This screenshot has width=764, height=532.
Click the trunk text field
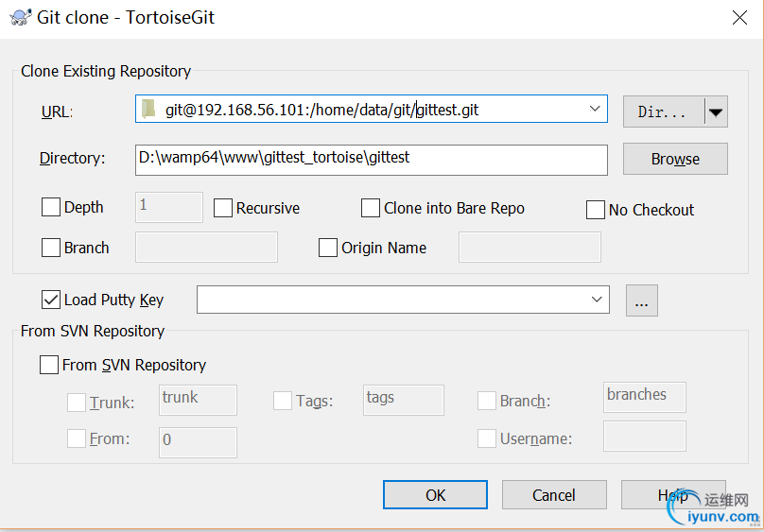tap(198, 400)
